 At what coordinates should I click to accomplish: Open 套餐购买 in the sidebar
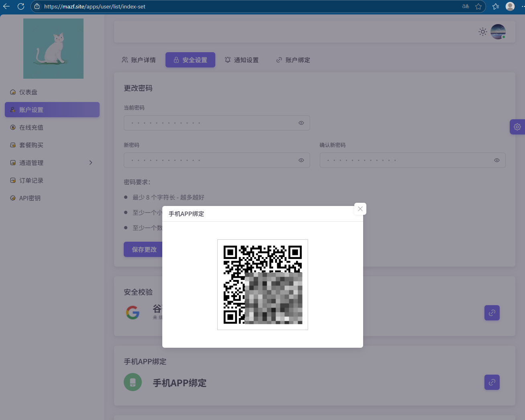coord(52,145)
